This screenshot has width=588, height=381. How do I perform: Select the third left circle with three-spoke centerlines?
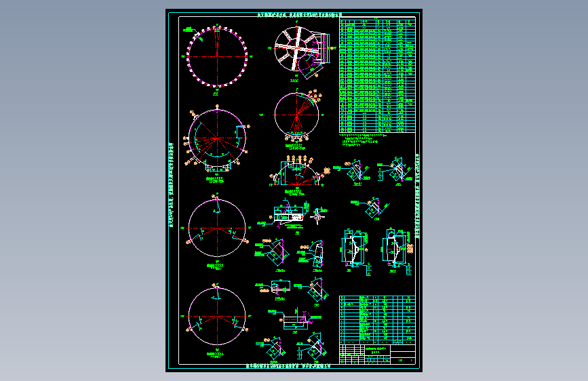(217, 228)
